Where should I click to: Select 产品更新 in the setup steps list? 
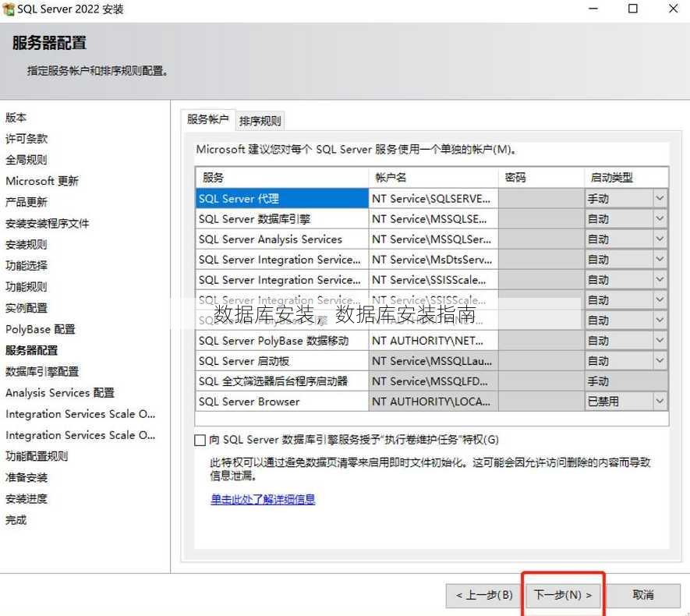[27, 202]
